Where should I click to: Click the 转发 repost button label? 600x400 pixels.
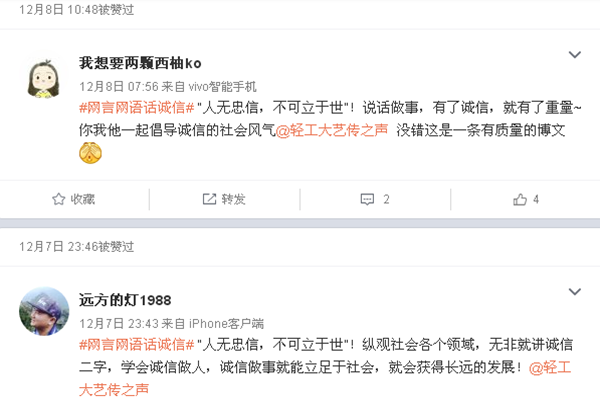[x=233, y=199]
